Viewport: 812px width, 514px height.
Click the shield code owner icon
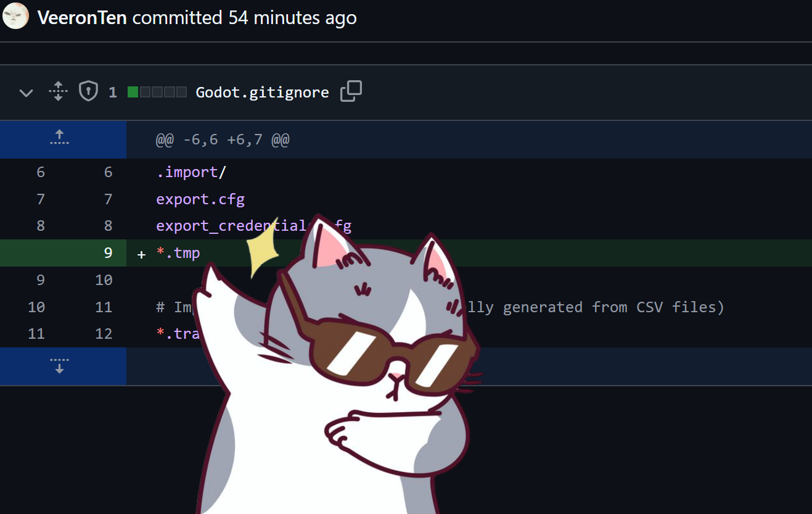point(89,92)
